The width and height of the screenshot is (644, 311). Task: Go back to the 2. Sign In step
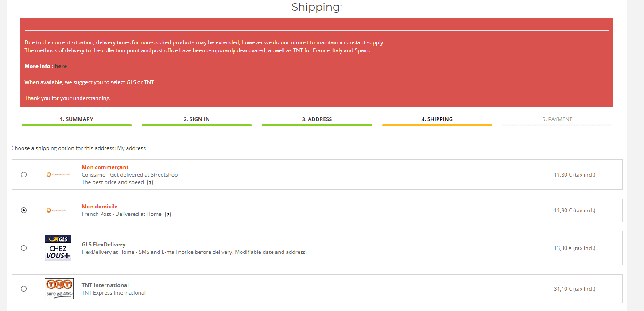197,119
